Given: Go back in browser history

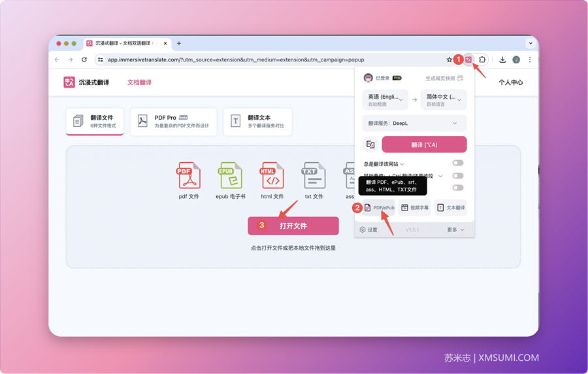Looking at the screenshot, I should 57,59.
